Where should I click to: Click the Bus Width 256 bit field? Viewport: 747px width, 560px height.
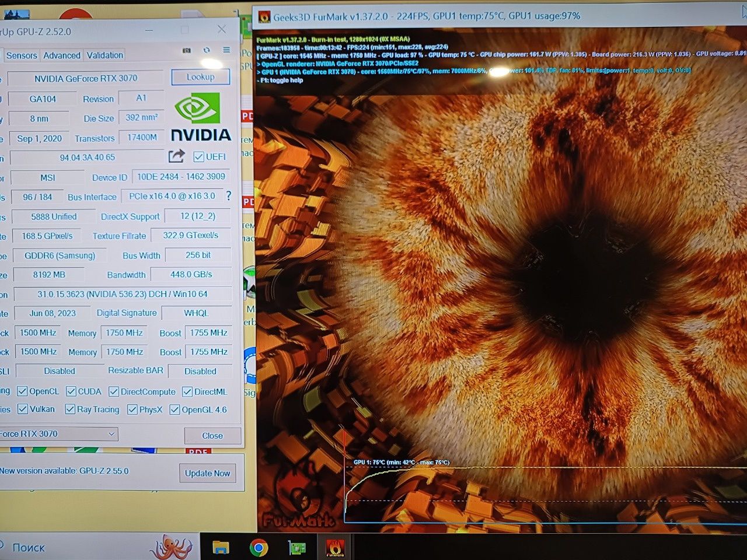(198, 255)
